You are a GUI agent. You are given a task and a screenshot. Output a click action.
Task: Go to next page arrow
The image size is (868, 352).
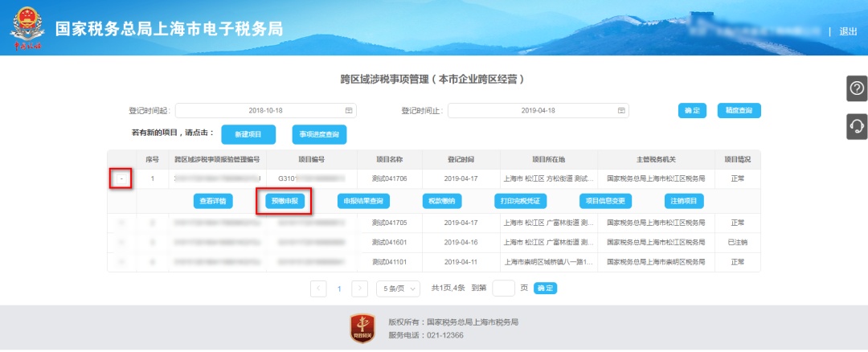[x=360, y=289]
